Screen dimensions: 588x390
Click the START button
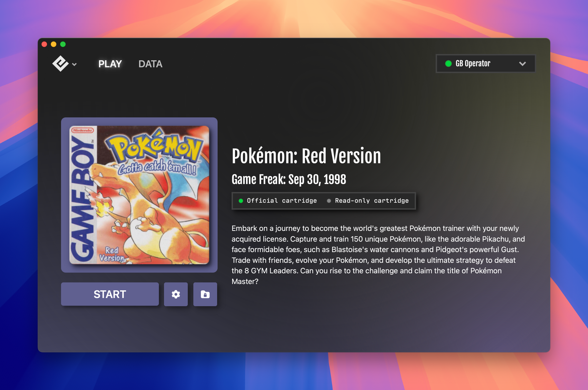(110, 294)
